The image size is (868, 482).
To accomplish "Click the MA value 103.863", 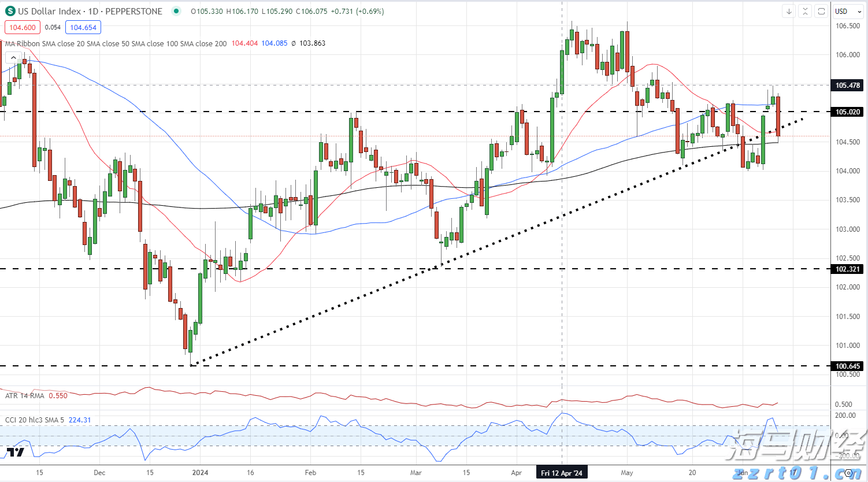I will pos(312,43).
